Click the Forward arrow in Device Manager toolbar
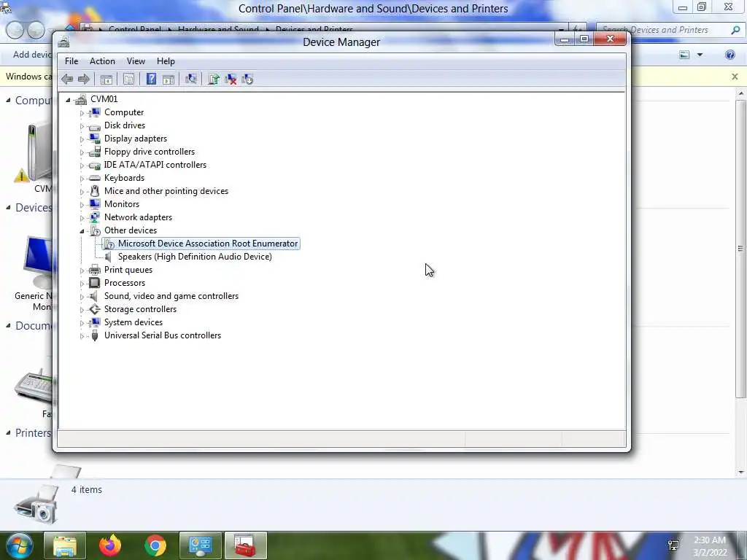The width and height of the screenshot is (747, 560). pos(84,79)
